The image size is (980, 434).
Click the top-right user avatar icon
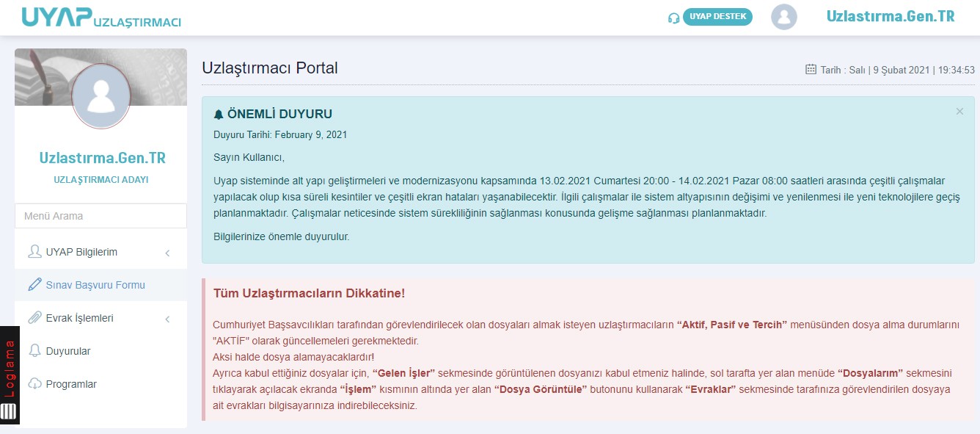click(783, 17)
